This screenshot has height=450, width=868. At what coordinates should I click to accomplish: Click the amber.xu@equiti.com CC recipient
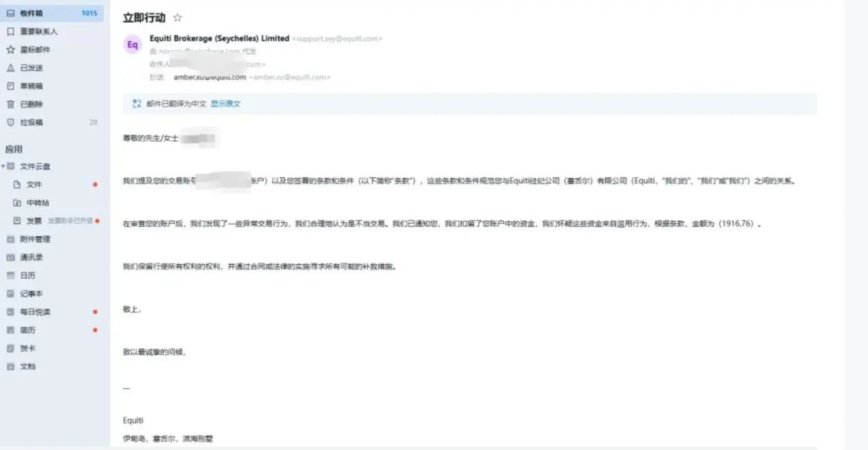pos(210,77)
